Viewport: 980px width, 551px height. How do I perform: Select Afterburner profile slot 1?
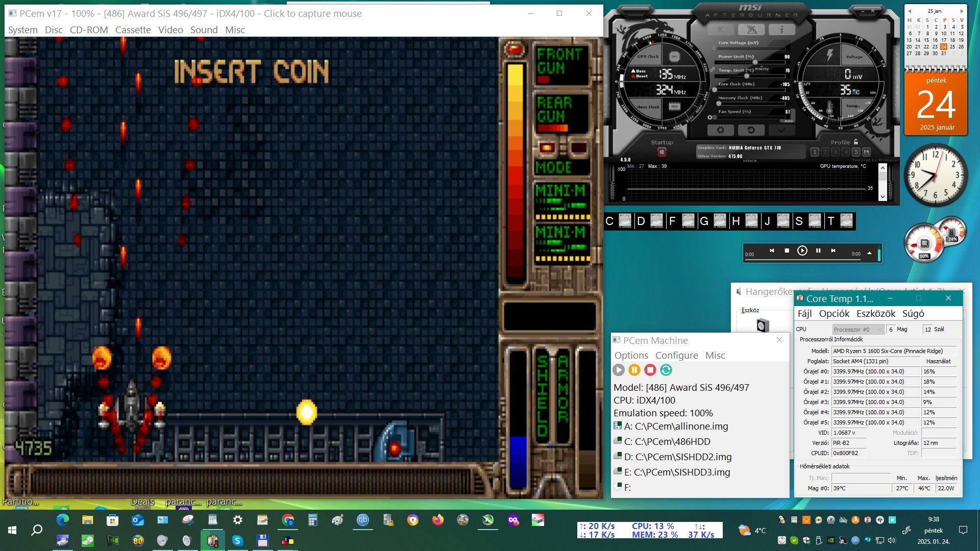tap(815, 152)
